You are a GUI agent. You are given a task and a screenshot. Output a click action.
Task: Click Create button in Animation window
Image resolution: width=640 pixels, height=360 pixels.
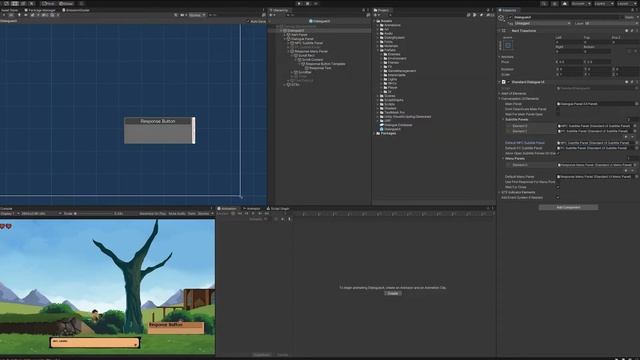[393, 293]
